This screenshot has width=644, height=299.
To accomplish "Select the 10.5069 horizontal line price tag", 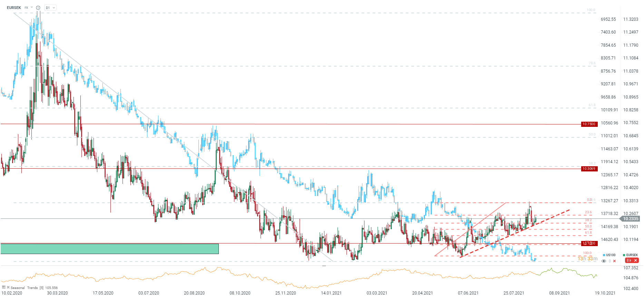I will click(589, 169).
